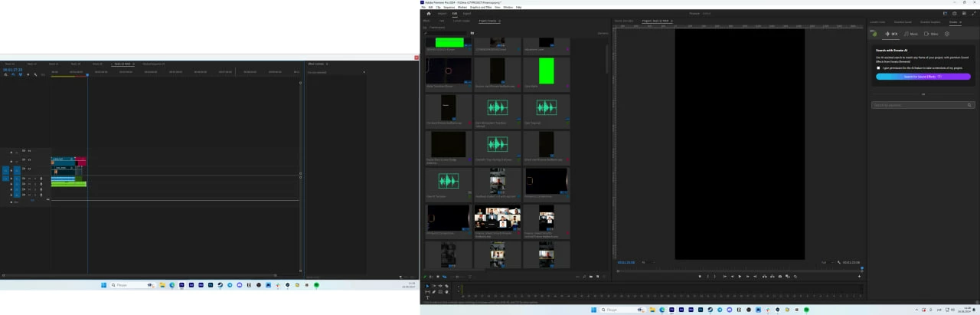Select the Hand tool
The image size is (980, 315).
(x=447, y=292)
